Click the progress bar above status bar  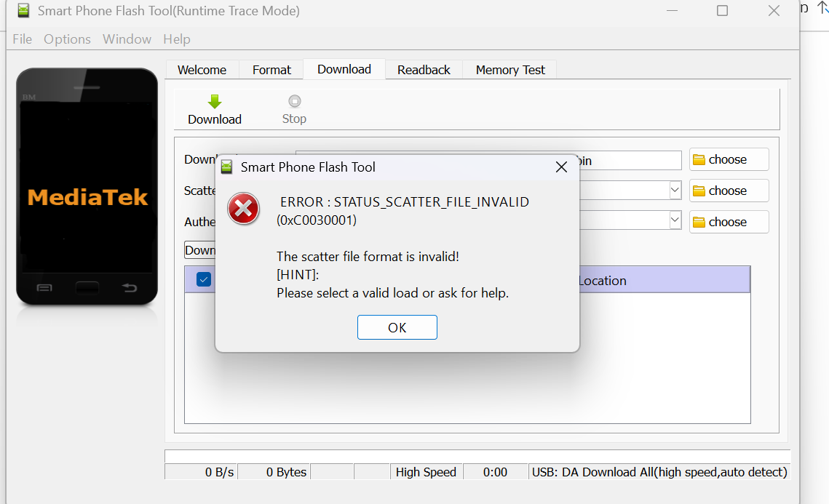point(477,456)
